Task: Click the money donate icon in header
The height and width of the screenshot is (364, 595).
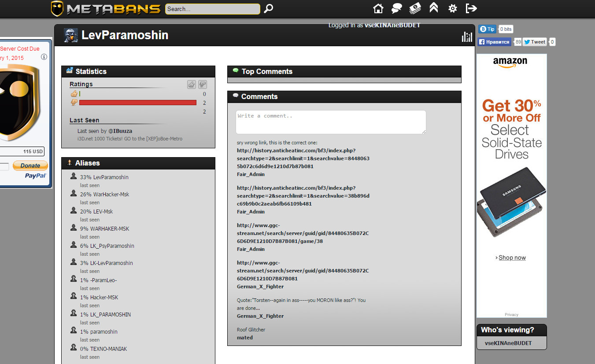Action: click(x=415, y=8)
